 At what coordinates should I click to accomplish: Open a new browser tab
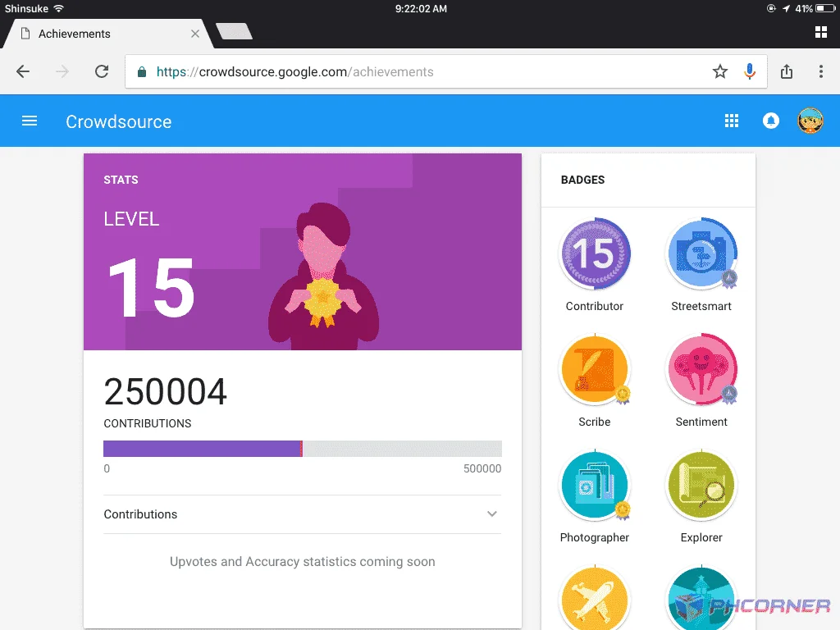pyautogui.click(x=234, y=31)
